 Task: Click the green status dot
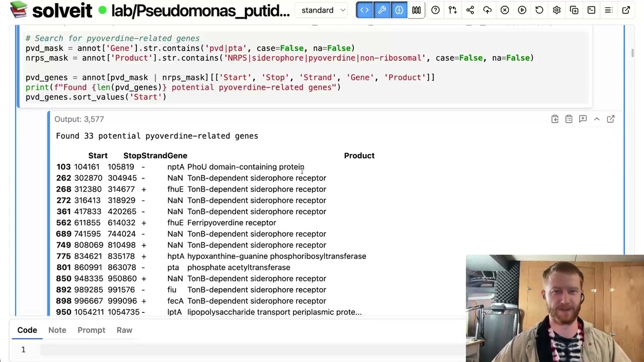coord(102,11)
